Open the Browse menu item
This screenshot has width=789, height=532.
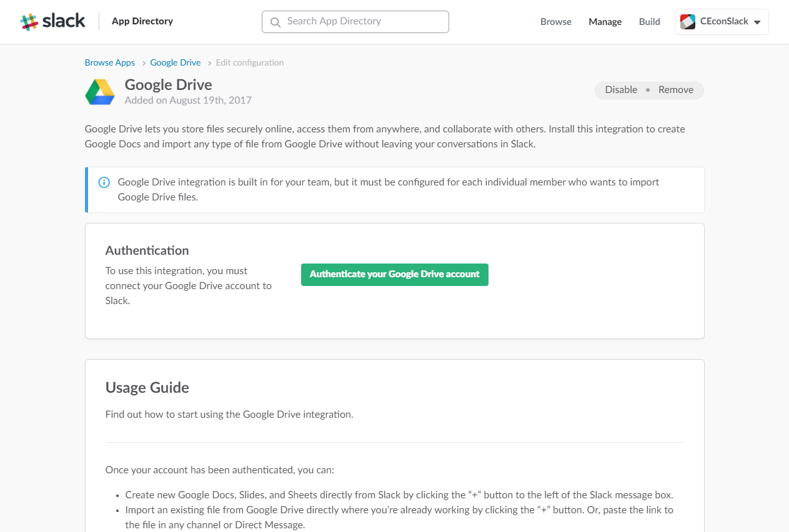(x=556, y=21)
